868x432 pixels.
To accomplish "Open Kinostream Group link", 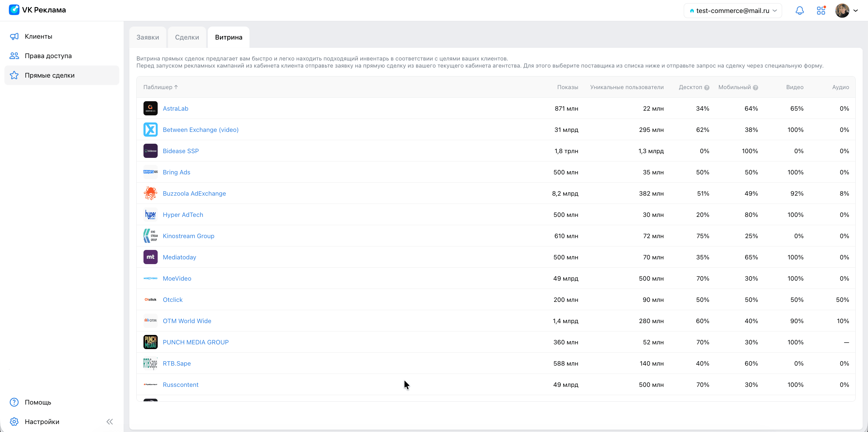I will point(188,236).
